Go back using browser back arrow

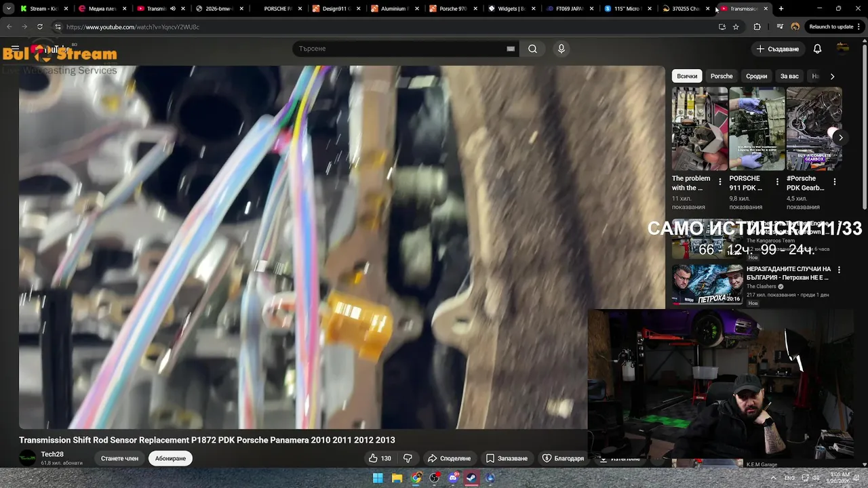tap(9, 26)
